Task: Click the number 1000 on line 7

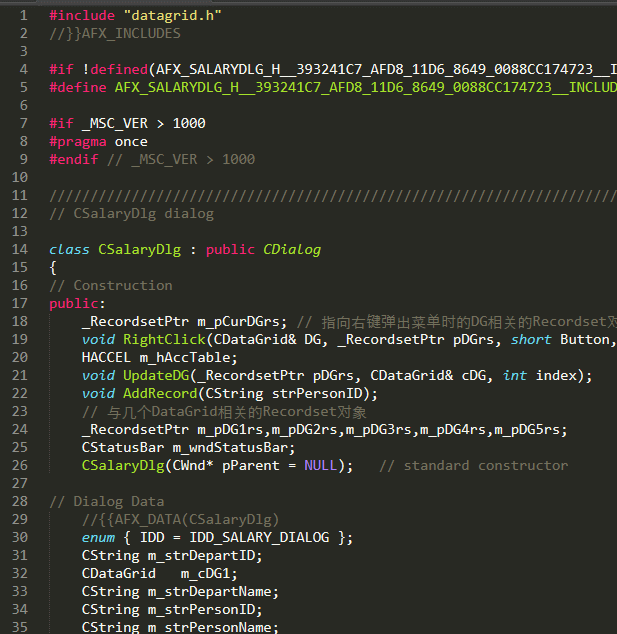Action: click(189, 124)
